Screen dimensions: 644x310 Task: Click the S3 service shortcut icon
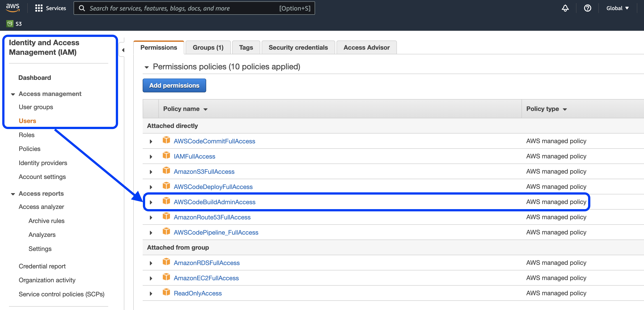[10, 24]
